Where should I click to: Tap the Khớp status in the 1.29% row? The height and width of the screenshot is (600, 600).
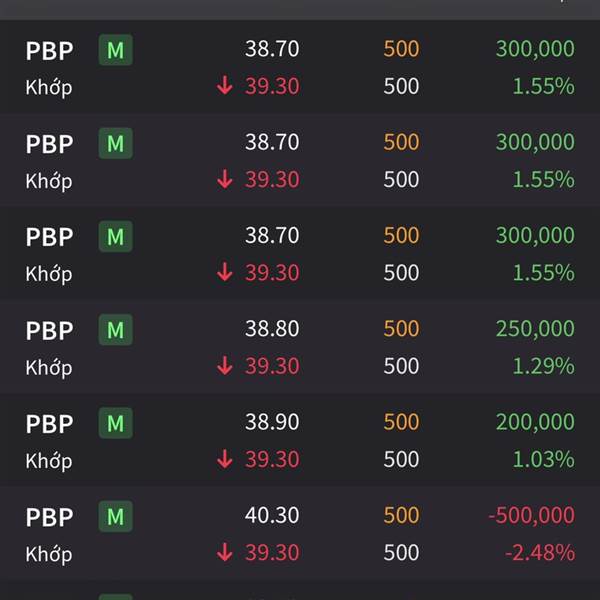49,367
